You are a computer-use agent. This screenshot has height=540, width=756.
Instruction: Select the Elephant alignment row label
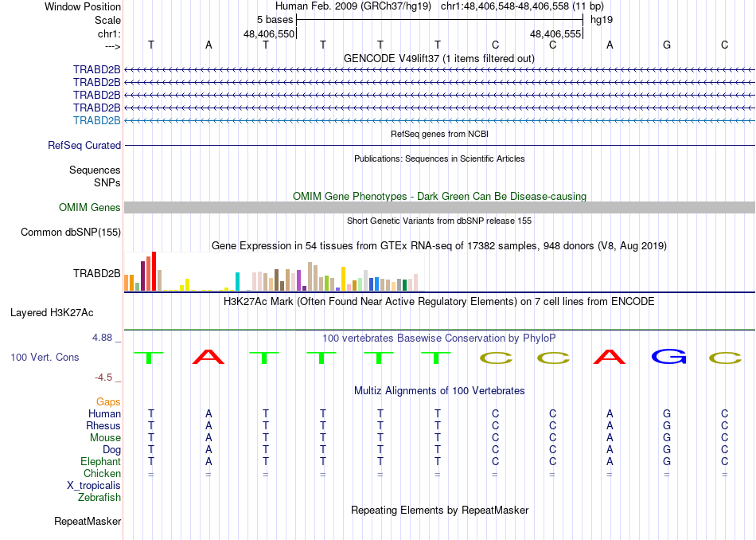(x=100, y=461)
